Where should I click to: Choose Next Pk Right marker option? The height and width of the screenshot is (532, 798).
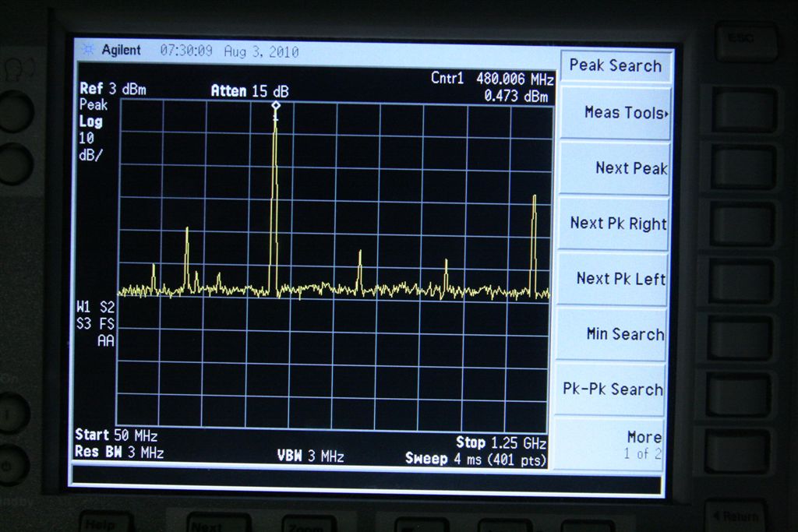(x=614, y=224)
